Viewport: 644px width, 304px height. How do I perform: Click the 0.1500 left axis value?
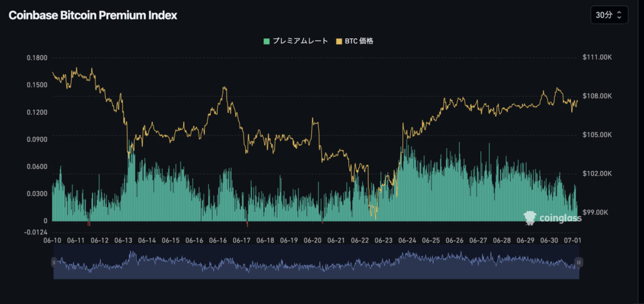pyautogui.click(x=37, y=85)
